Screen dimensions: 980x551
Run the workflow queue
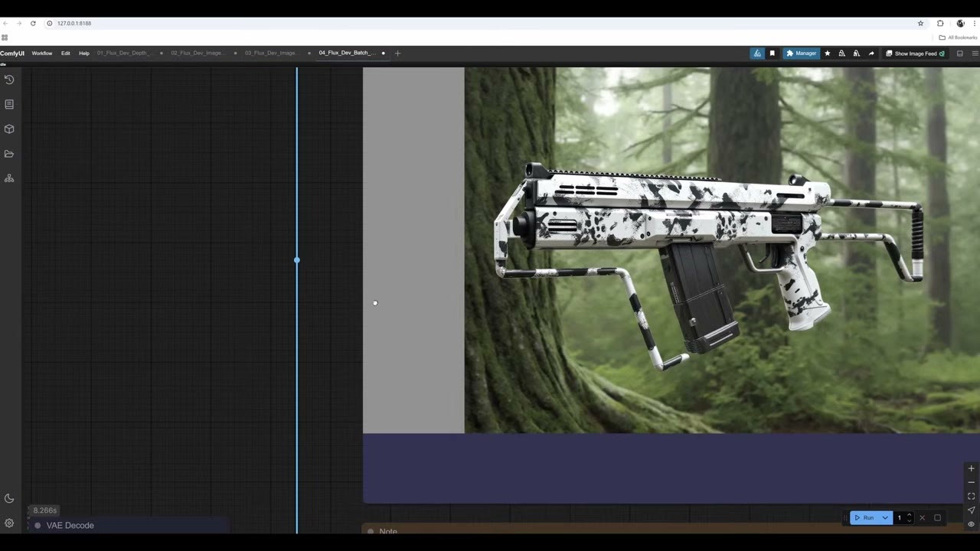(864, 518)
